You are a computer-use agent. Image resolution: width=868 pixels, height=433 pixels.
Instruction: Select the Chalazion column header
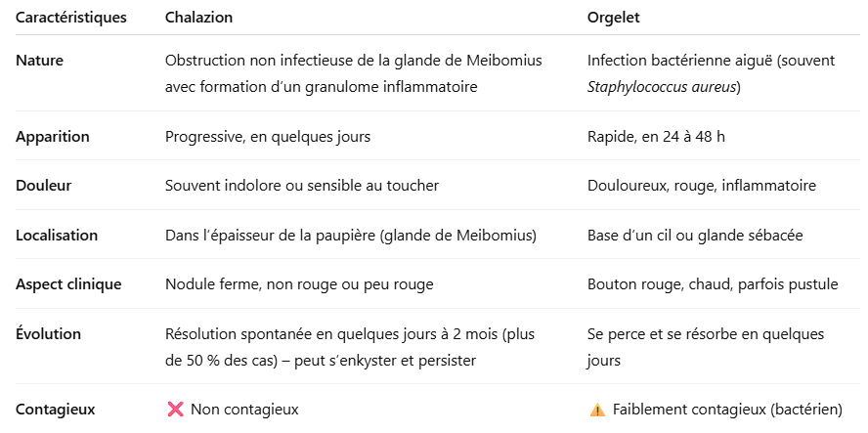[199, 18]
